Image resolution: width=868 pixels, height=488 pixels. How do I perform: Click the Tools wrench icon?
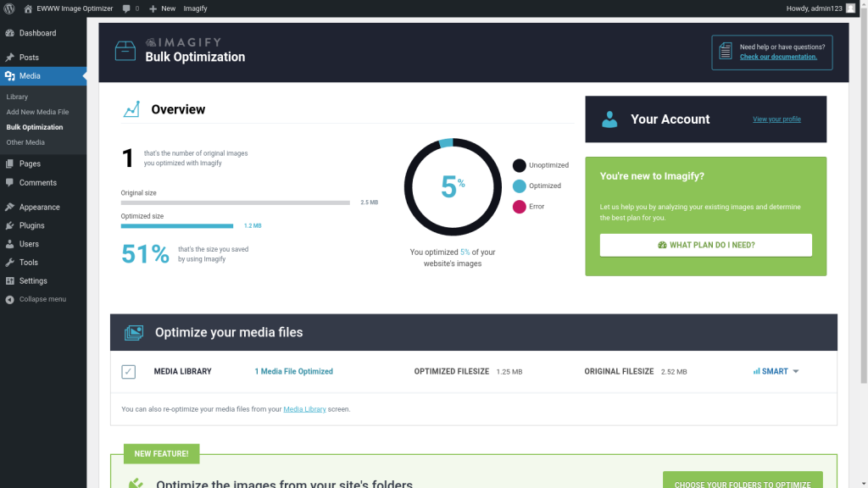(x=9, y=263)
